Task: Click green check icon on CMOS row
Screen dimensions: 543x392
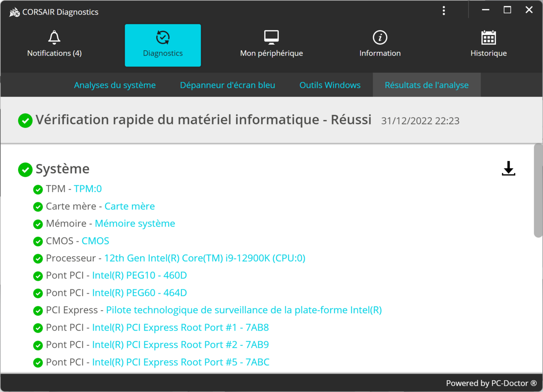Action: 38,241
